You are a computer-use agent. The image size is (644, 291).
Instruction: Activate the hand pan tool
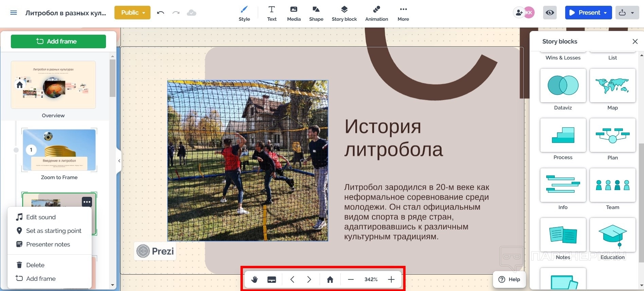pyautogui.click(x=254, y=279)
